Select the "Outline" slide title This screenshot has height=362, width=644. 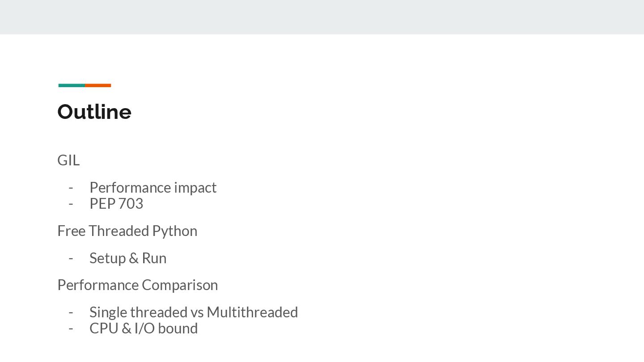click(x=94, y=112)
